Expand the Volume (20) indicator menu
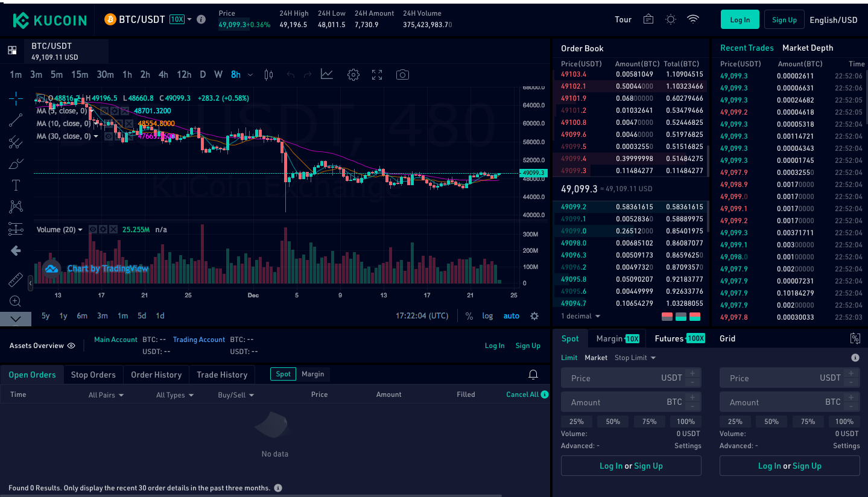The width and height of the screenshot is (868, 497). 80,230
